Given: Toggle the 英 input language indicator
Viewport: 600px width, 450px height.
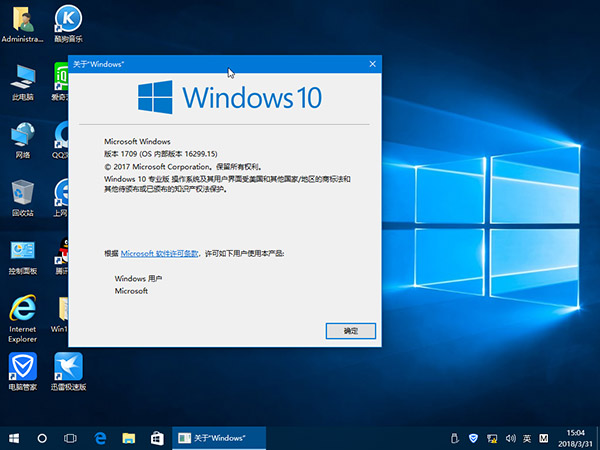Looking at the screenshot, I should 527,438.
